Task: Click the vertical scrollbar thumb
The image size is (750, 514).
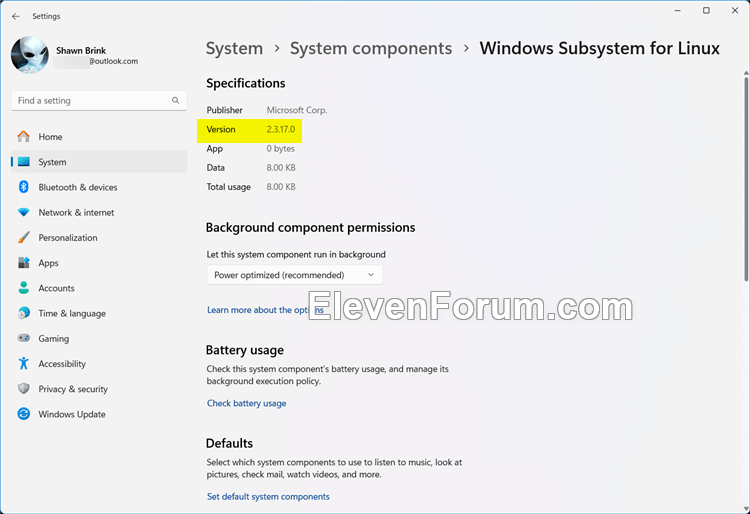Action: [x=746, y=178]
